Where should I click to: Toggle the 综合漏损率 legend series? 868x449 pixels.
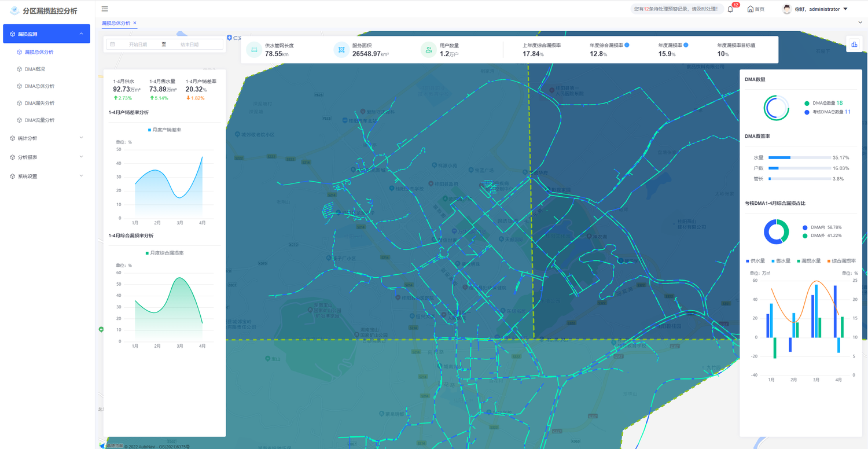[x=842, y=261]
